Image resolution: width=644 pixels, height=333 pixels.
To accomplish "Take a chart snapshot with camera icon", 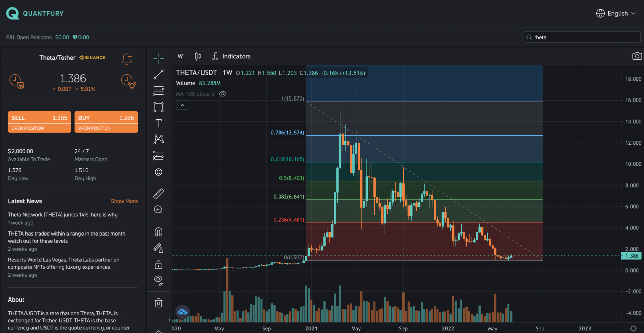I will 637,56.
